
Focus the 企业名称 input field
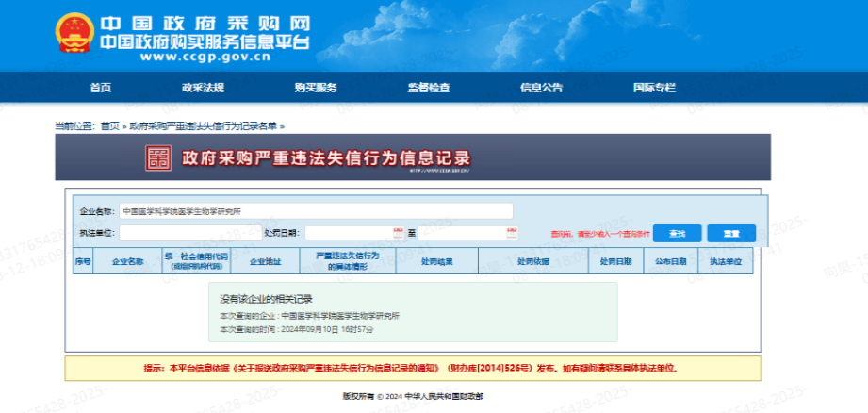coord(316,211)
